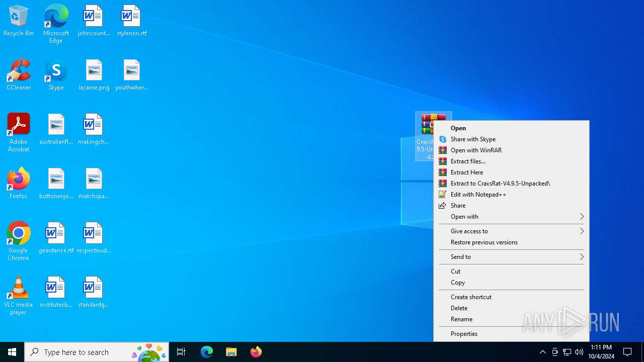
Task: Open the Recycle Bin desktop icon
Action: pos(19,21)
